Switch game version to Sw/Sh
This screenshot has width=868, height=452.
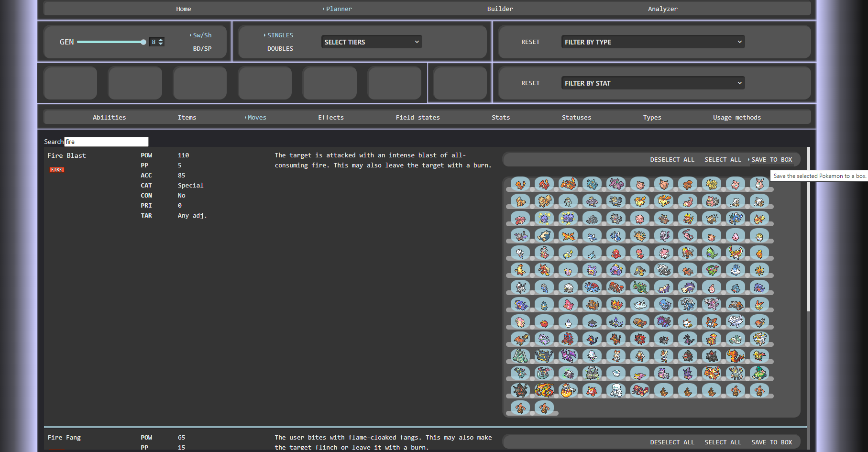pyautogui.click(x=202, y=35)
